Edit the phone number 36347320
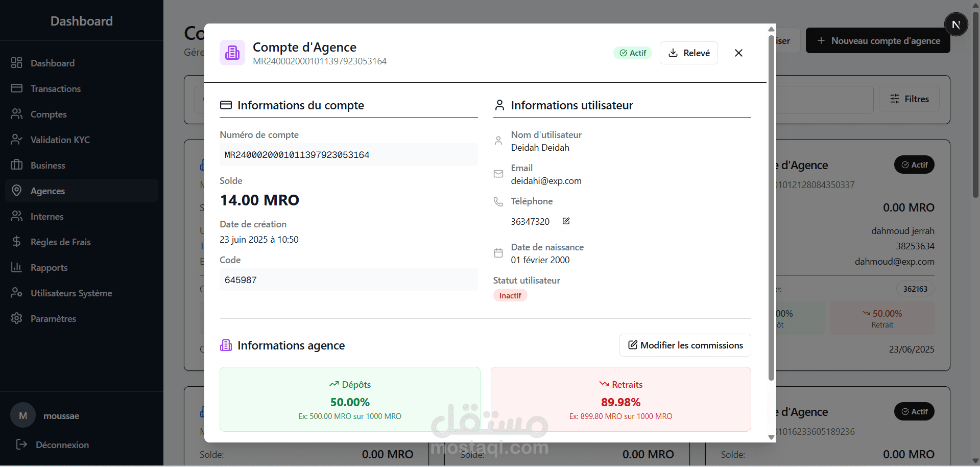Viewport: 980px width, 467px height. point(566,221)
